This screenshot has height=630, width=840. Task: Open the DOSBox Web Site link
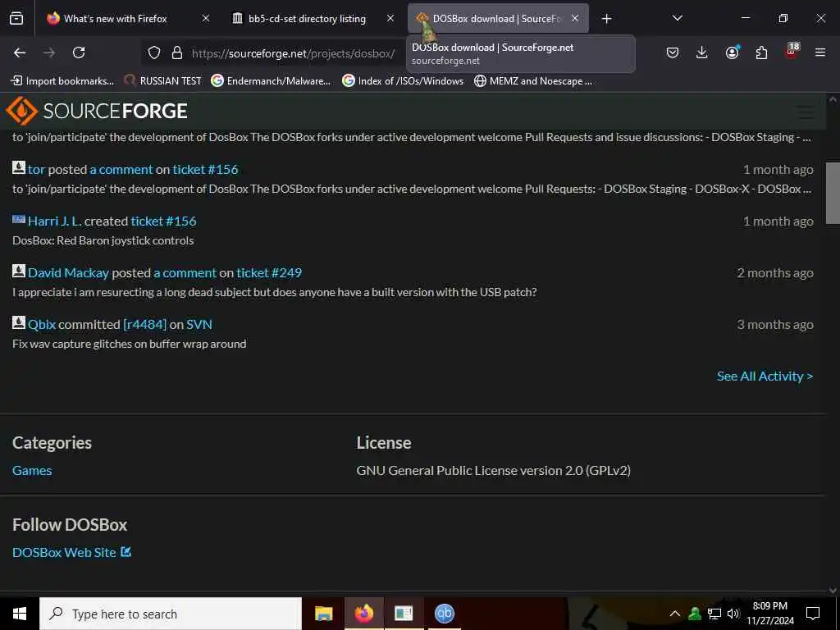click(71, 552)
